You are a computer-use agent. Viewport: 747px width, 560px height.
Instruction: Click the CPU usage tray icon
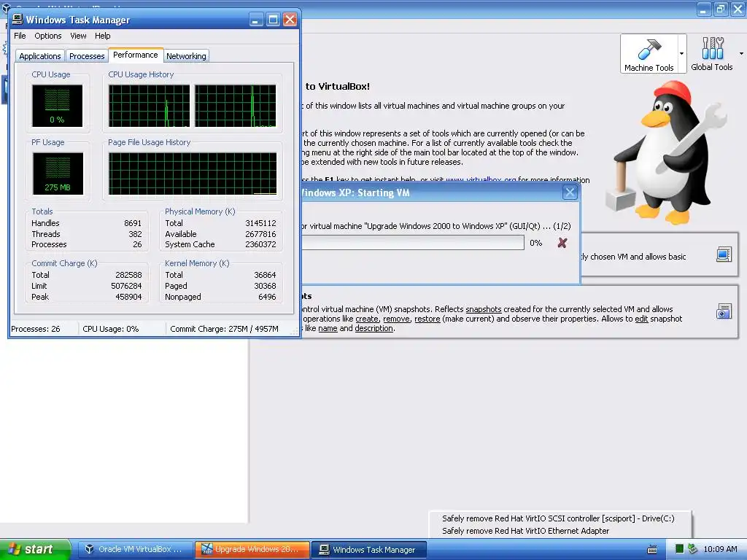pyautogui.click(x=679, y=549)
